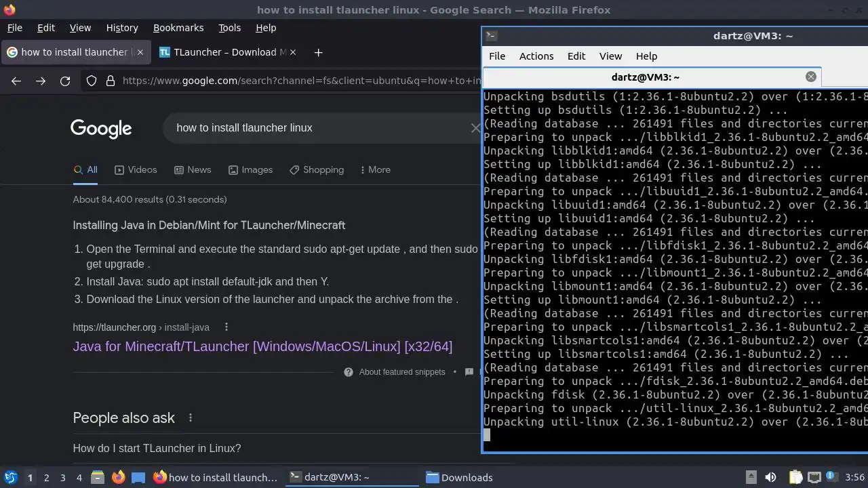Open Firefox Tools menu
The image size is (868, 488).
(x=230, y=28)
